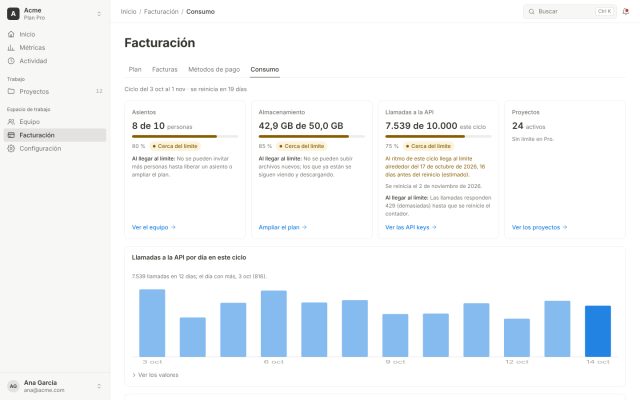
Task: Open the Ver el equipo link
Action: point(153,227)
